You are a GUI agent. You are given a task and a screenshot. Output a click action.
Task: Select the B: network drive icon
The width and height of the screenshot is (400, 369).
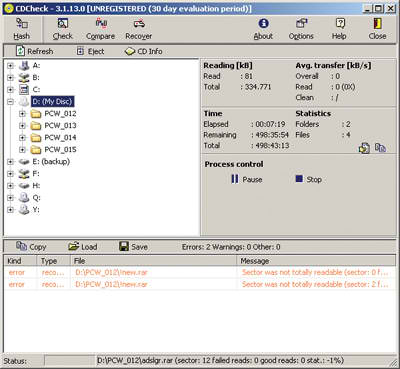[x=24, y=77]
